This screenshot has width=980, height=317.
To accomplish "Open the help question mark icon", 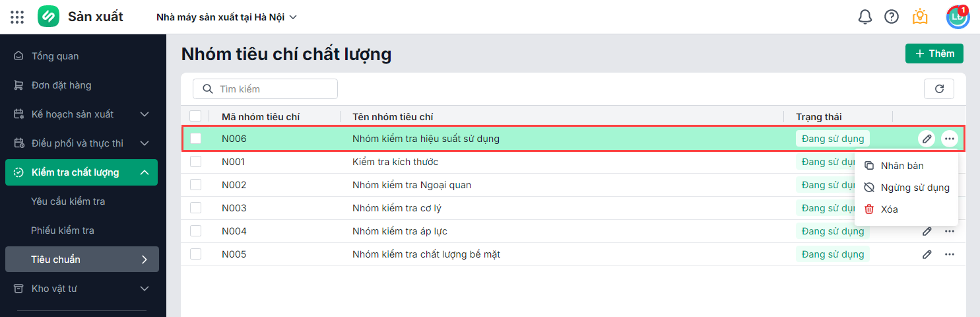I will pyautogui.click(x=892, y=17).
